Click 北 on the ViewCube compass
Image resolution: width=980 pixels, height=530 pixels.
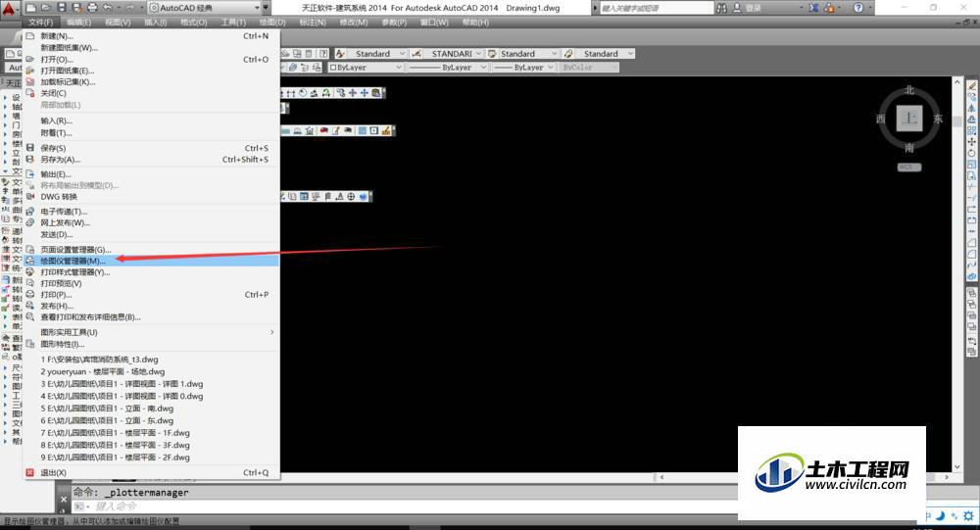coord(909,90)
